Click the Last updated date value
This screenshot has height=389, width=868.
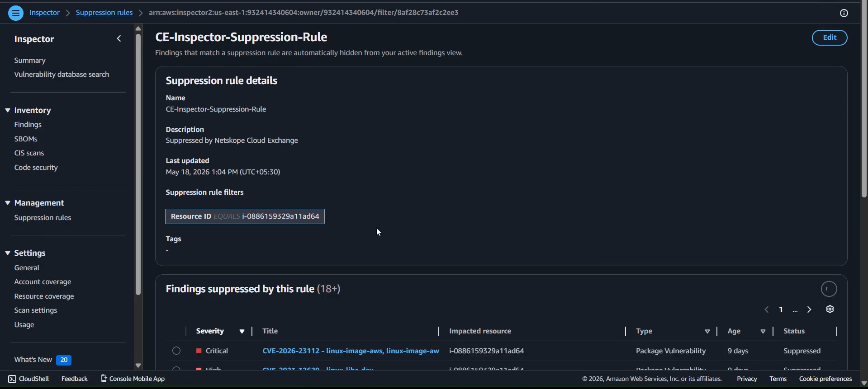coord(223,172)
